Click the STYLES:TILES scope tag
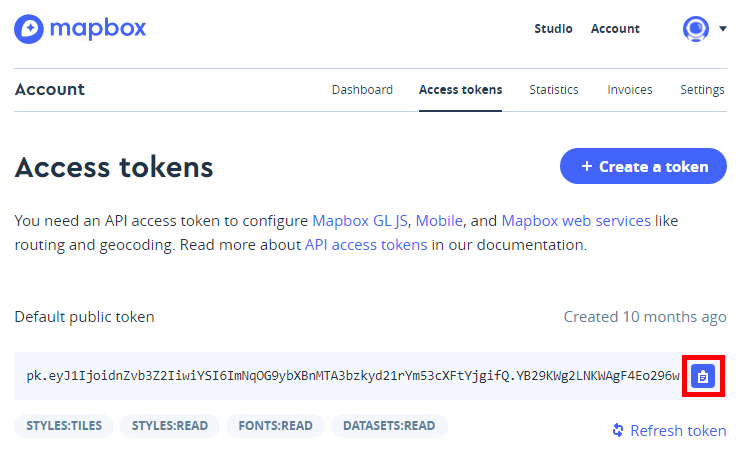 point(64,426)
